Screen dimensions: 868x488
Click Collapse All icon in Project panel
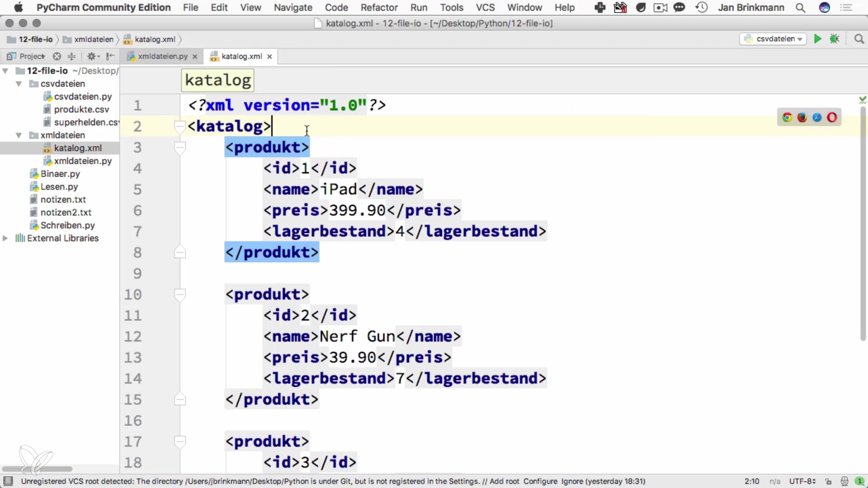click(71, 56)
